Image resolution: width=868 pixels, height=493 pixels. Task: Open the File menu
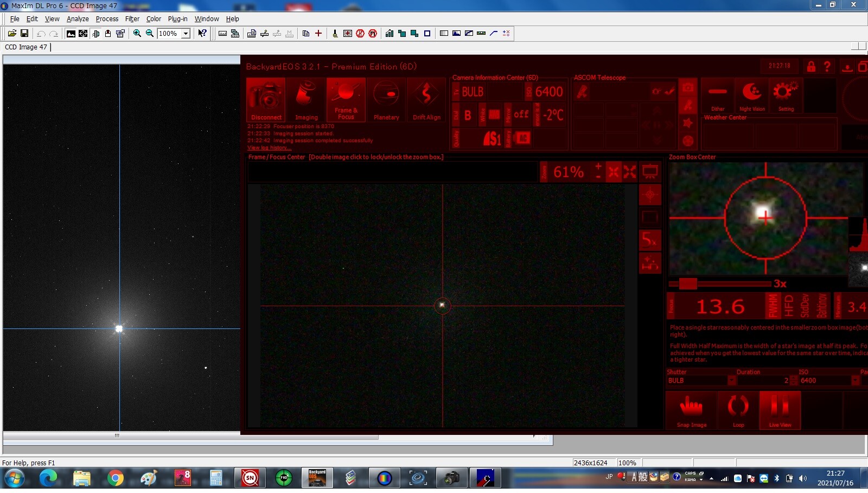pyautogui.click(x=15, y=18)
